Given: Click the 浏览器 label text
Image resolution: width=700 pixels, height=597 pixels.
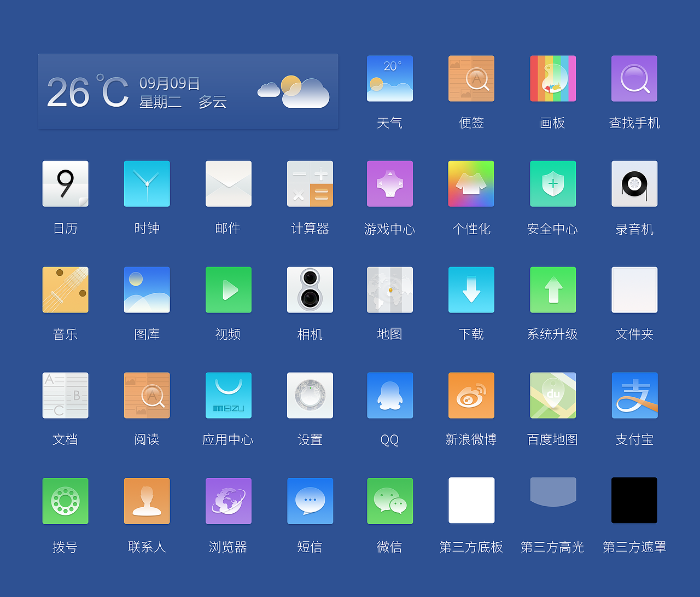Looking at the screenshot, I should (x=228, y=547).
